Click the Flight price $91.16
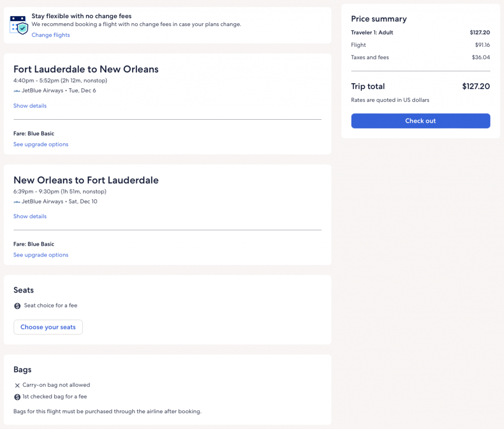The height and width of the screenshot is (429, 504). pyautogui.click(x=482, y=45)
